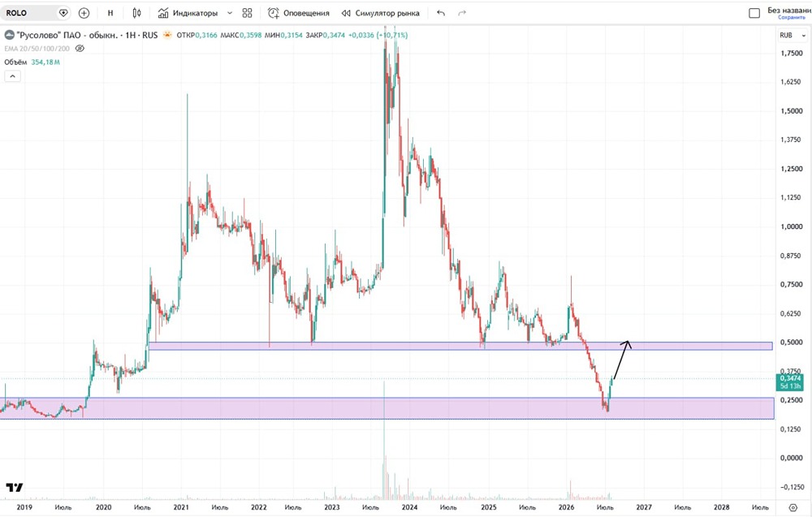The height and width of the screenshot is (517, 812).
Task: Undo the last chart action
Action: tap(441, 13)
